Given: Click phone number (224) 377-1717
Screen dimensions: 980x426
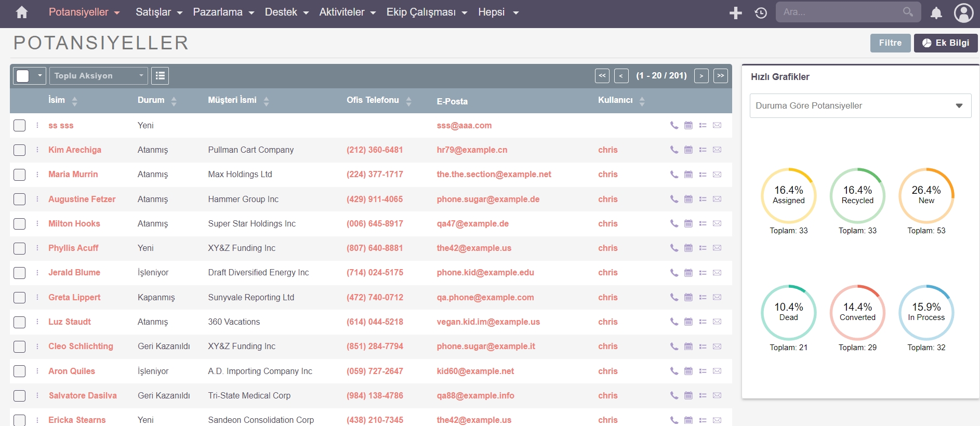Looking at the screenshot, I should 375,174.
